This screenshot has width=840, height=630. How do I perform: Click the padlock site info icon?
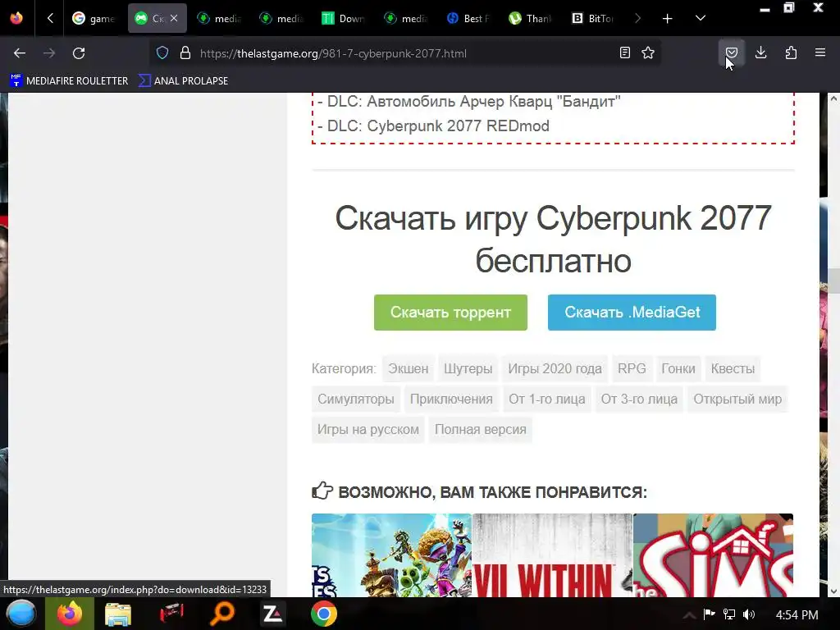point(185,53)
